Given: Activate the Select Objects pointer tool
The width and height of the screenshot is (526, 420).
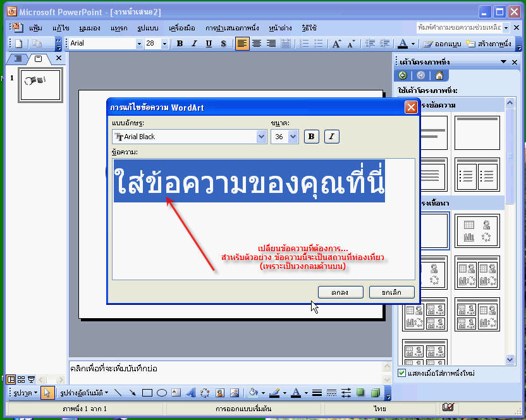Looking at the screenshot, I should point(47,393).
